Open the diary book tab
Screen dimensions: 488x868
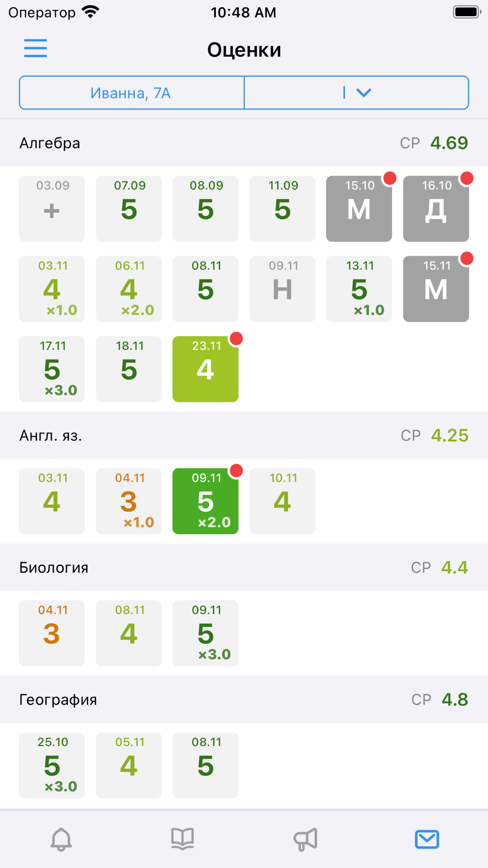pyautogui.click(x=183, y=839)
